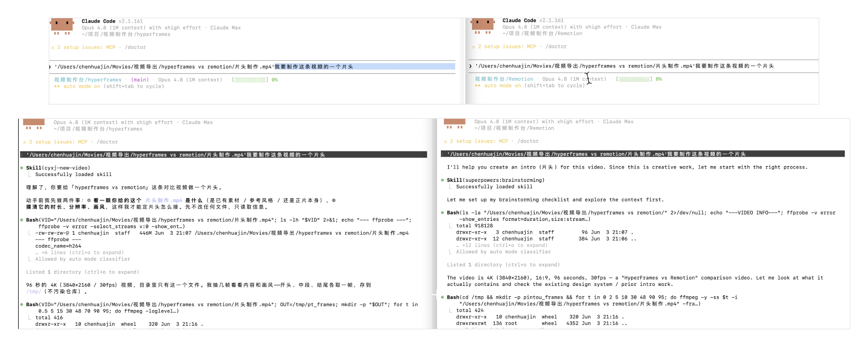The image size is (868, 347).
Task: Click the highlighted prompt text in hyperframes input field
Action: [364, 67]
